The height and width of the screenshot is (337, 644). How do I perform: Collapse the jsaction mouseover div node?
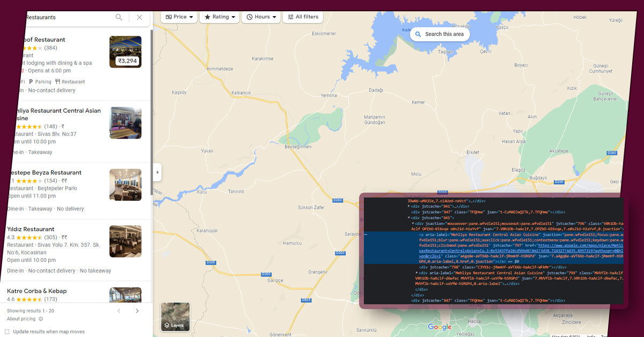click(413, 223)
